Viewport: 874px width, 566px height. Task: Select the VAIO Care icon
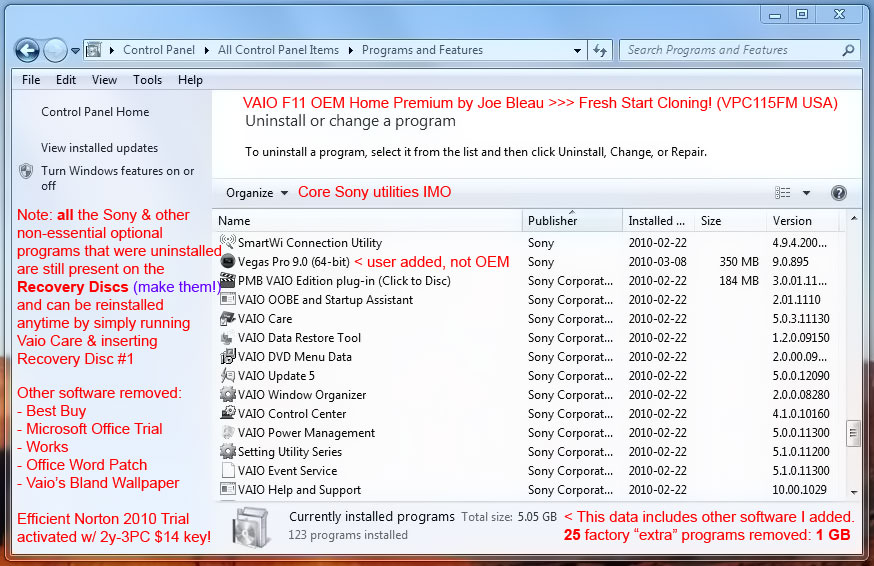227,318
